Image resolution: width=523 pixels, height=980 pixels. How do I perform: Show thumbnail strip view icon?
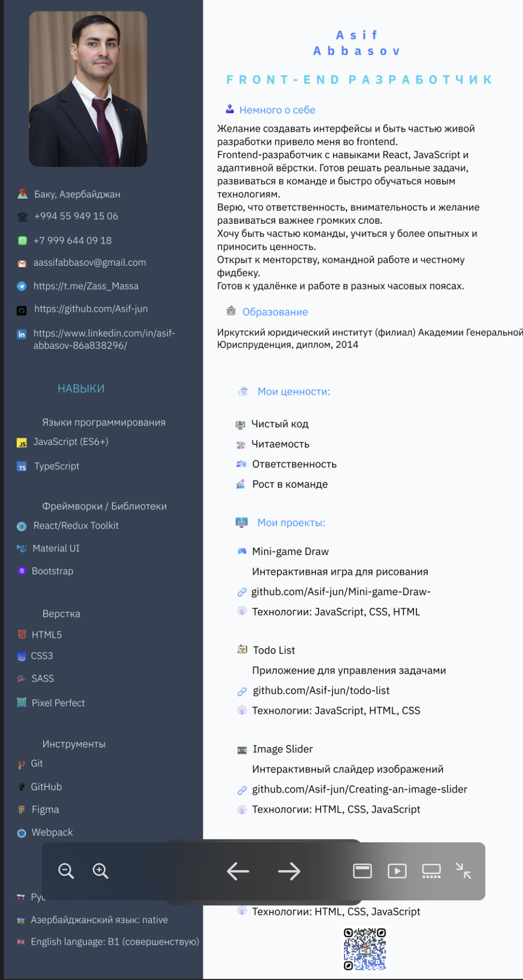tap(432, 871)
